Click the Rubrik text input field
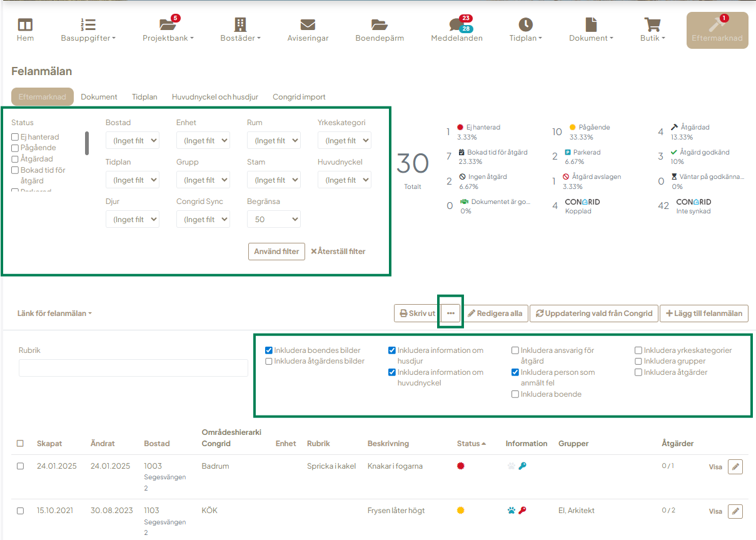Viewport: 756px width, 540px height. pyautogui.click(x=133, y=368)
